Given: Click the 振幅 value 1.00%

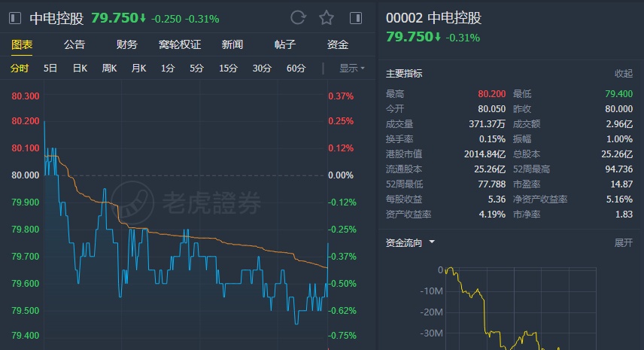Looking at the screenshot, I should [619, 139].
